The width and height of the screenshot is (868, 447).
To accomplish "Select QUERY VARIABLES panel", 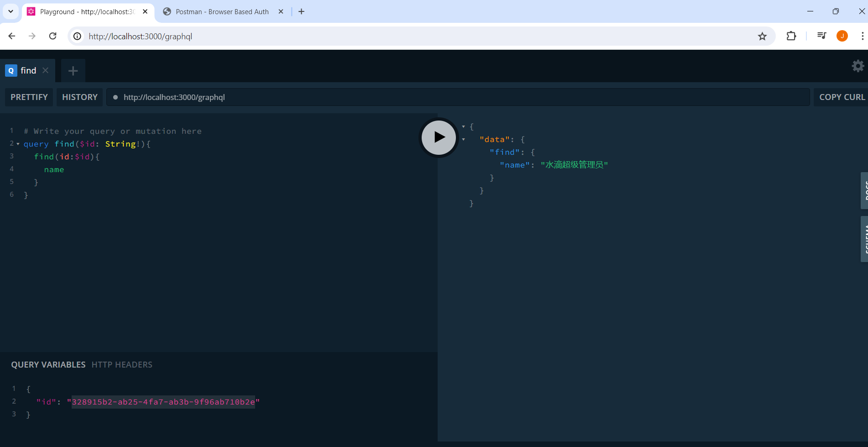I will point(48,365).
